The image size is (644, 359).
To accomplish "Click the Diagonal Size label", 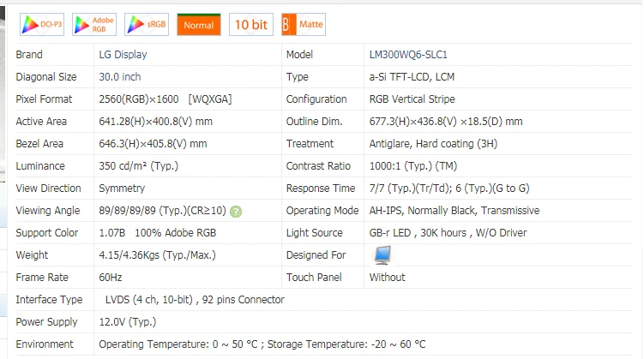I will point(46,77).
